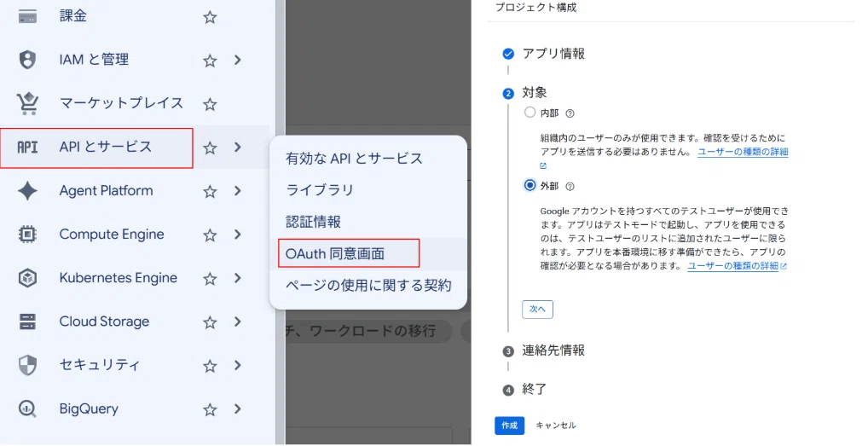Select the 内部 radio button
This screenshot has width=868, height=446.
tap(529, 113)
